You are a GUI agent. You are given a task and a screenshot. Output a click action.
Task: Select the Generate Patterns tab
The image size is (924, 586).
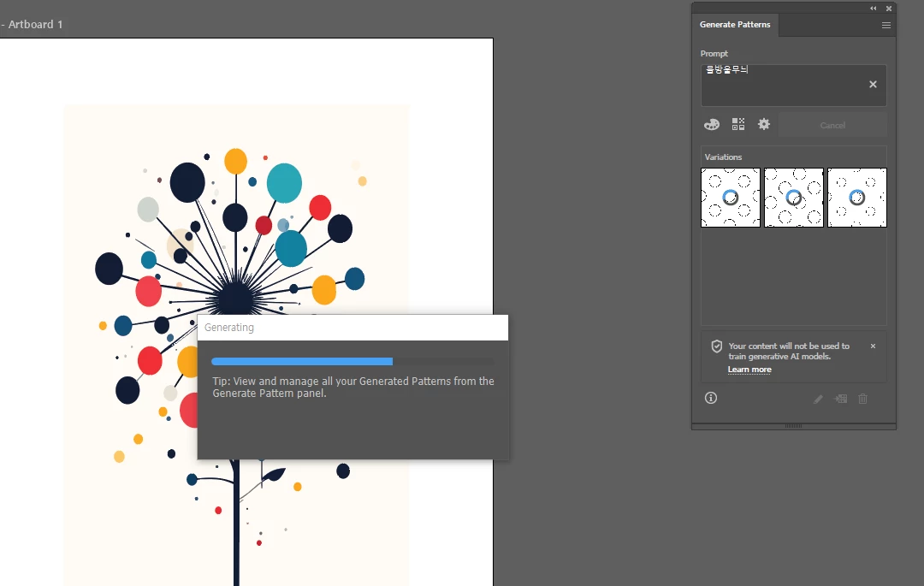click(735, 25)
